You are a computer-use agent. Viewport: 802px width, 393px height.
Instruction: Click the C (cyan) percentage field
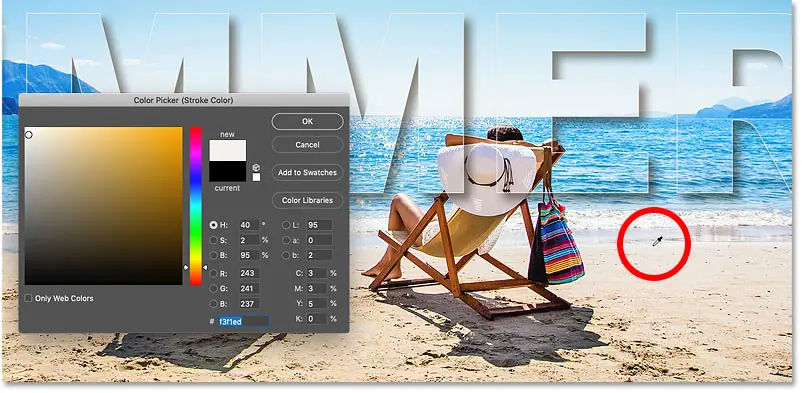tap(317, 274)
